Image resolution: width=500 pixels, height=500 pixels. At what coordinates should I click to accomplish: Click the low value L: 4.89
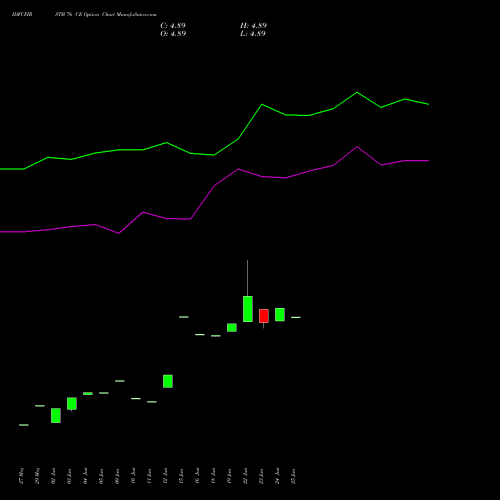point(253,34)
